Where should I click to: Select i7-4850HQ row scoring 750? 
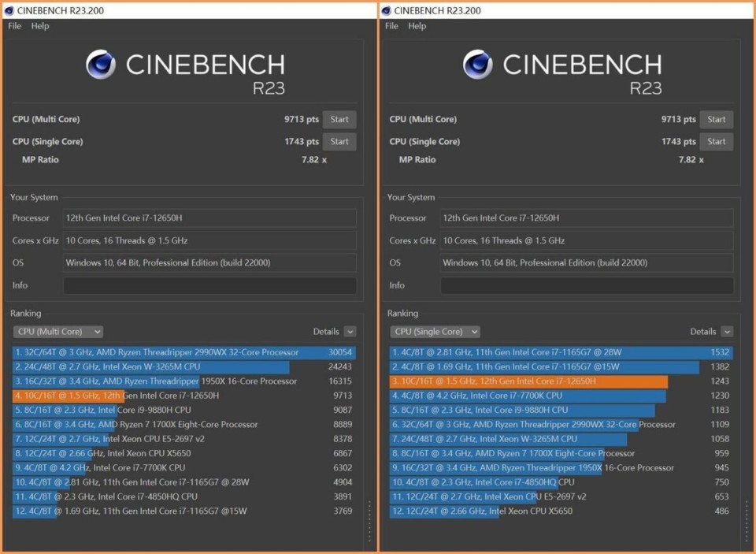(x=561, y=482)
